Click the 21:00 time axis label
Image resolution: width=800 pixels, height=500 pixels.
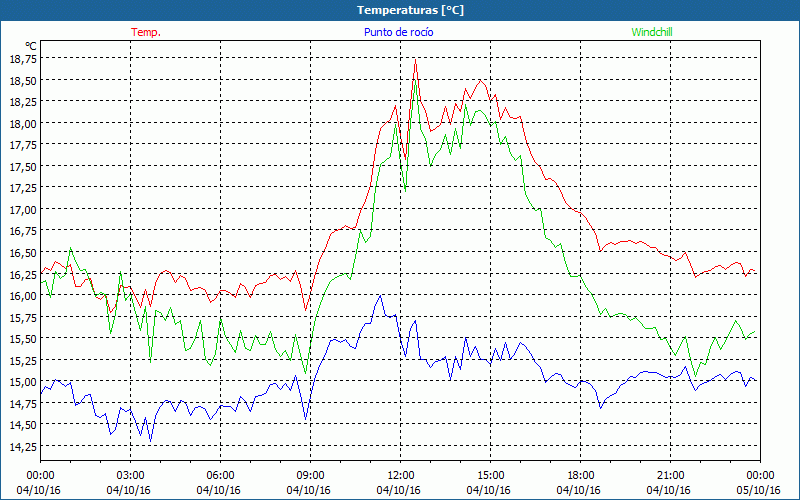[670, 476]
